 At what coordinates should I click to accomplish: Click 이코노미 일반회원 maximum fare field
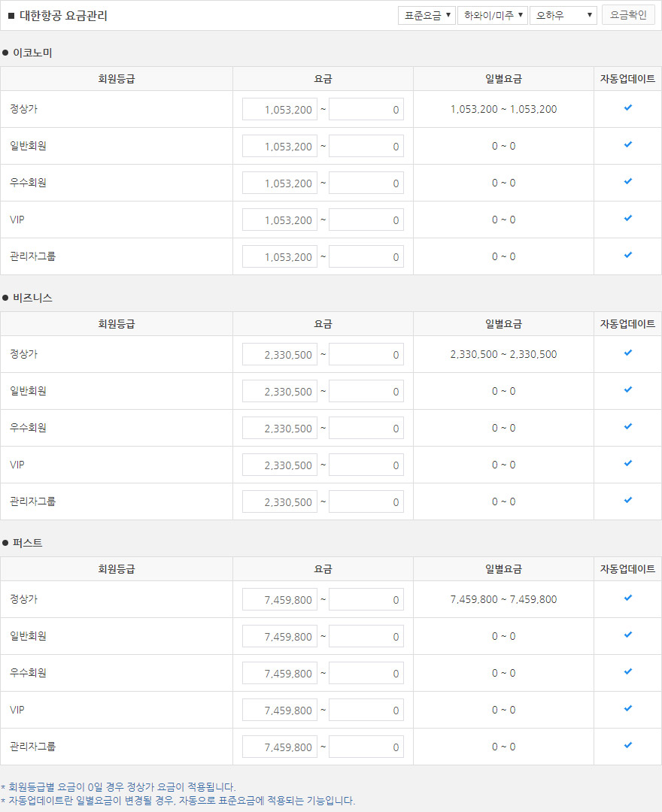point(366,146)
